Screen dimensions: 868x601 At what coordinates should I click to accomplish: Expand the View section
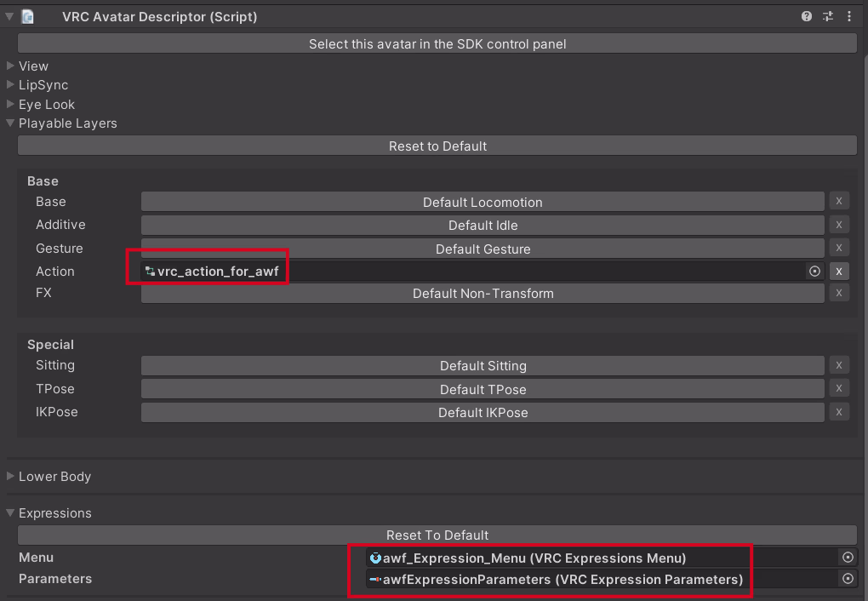[10, 66]
